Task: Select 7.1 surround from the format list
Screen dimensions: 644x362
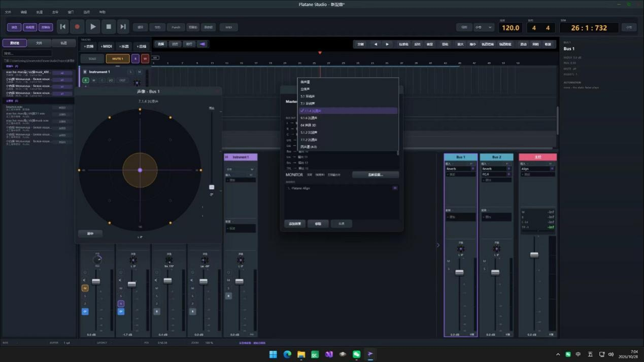Action: [x=348, y=103]
